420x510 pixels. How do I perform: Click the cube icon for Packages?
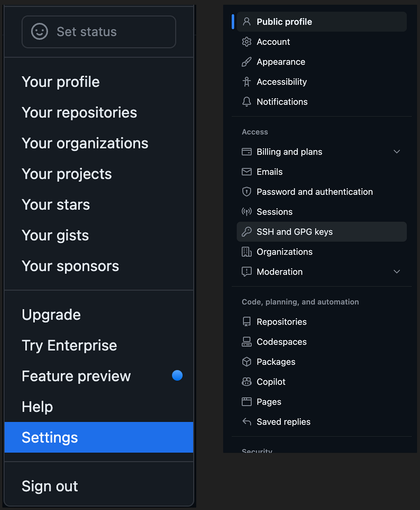pyautogui.click(x=247, y=362)
